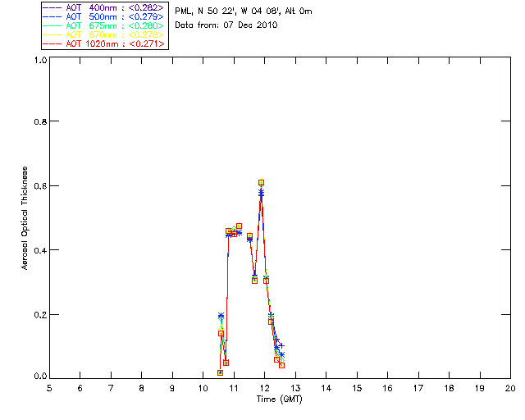Click the Aerosol Optical Thickness axis title
Image resolution: width=525 pixels, height=420 pixels.
pyautogui.click(x=25, y=218)
